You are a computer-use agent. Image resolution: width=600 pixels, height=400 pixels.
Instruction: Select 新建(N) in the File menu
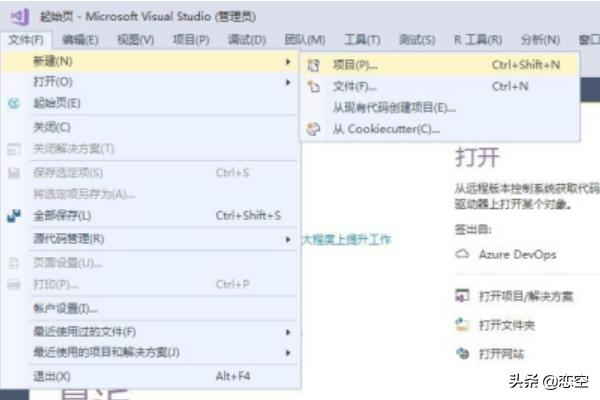[x=150, y=62]
